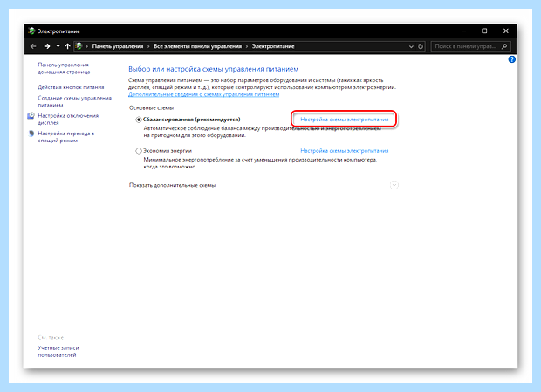Expand the address bar history dropdown
This screenshot has width=541, height=392.
click(411, 46)
